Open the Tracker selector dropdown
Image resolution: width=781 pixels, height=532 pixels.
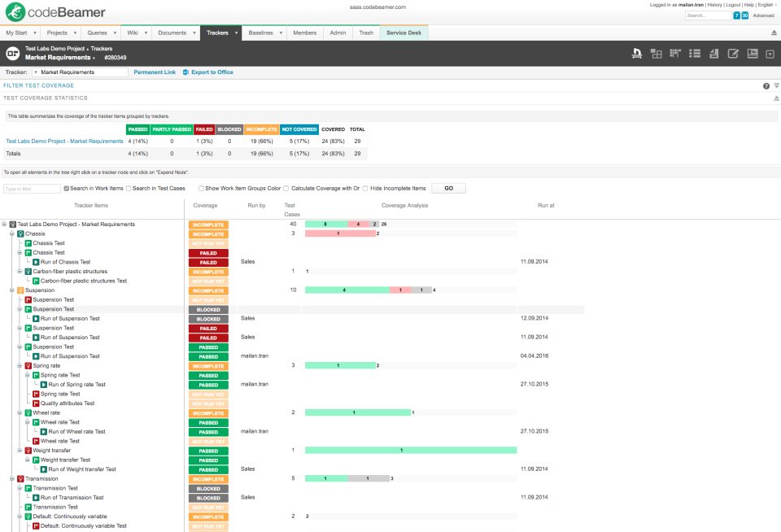point(80,72)
